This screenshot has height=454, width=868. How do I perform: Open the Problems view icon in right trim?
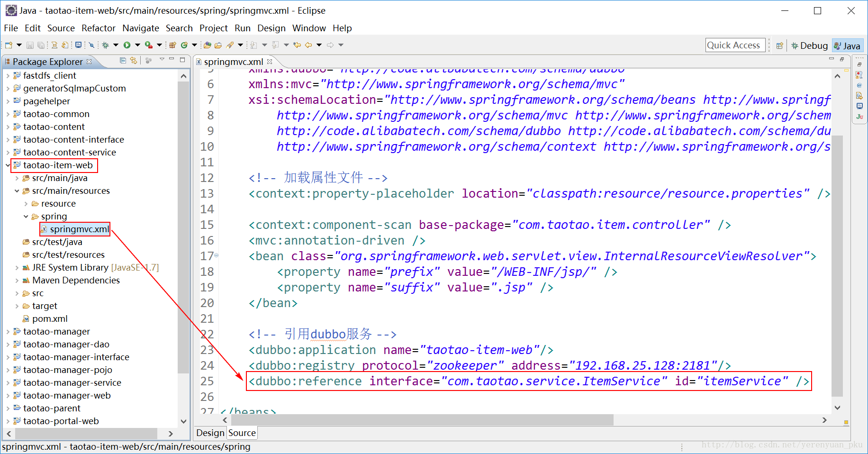[859, 75]
